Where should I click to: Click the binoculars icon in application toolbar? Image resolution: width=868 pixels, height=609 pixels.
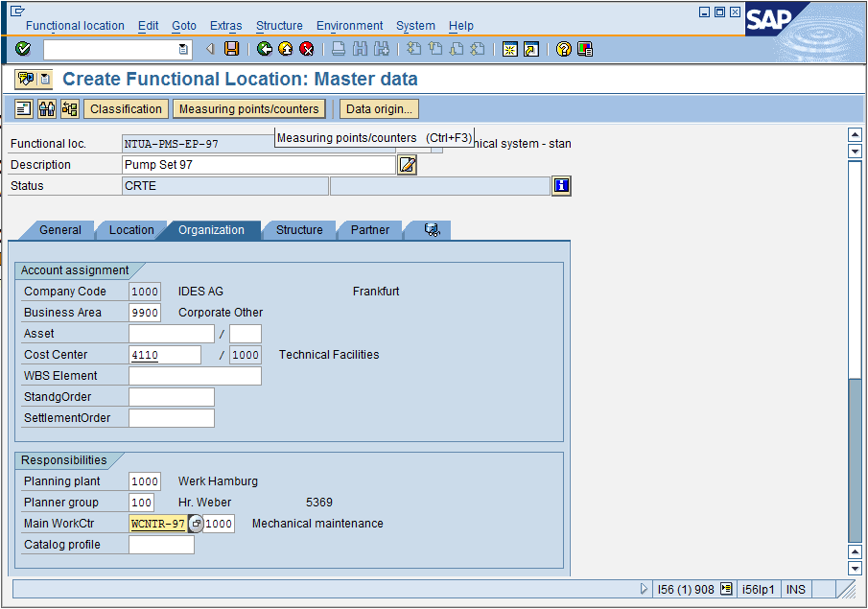[x=47, y=109]
